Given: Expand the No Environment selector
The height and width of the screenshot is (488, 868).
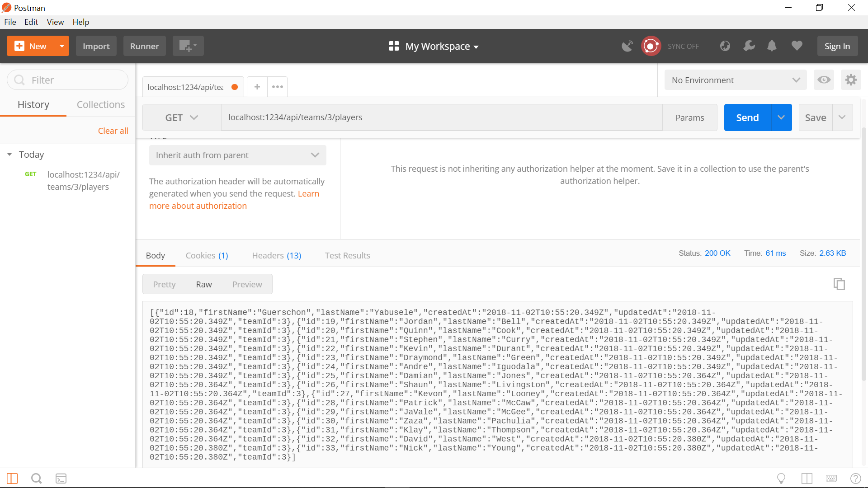Looking at the screenshot, I should (735, 80).
